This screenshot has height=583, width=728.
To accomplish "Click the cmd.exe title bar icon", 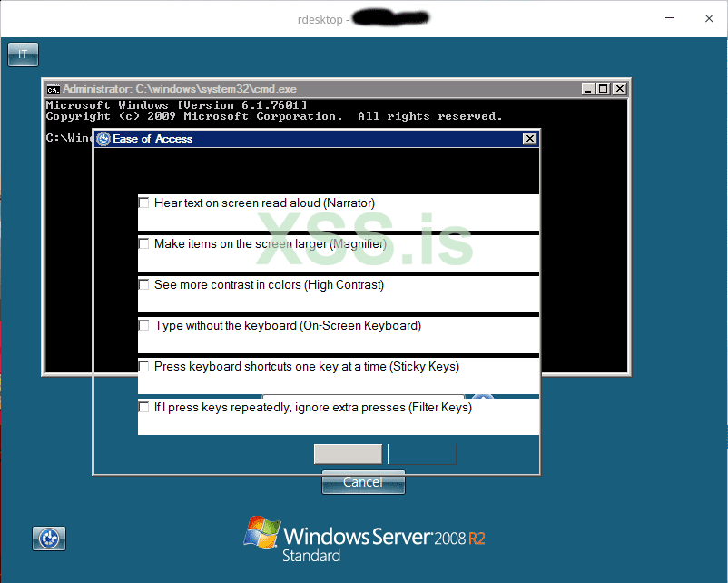I will coord(54,89).
